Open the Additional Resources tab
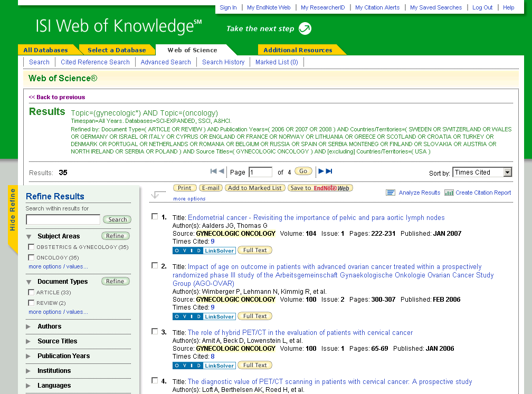Screen dimensions: 532x394 [x=298, y=50]
